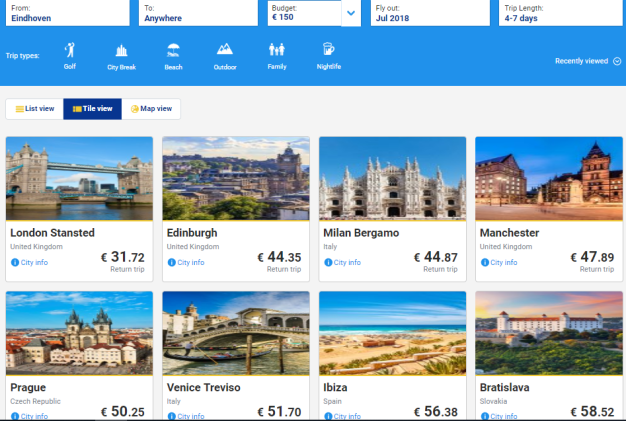Open Edinburgh City info link
Screen dimensions: 626x421
coord(191,262)
